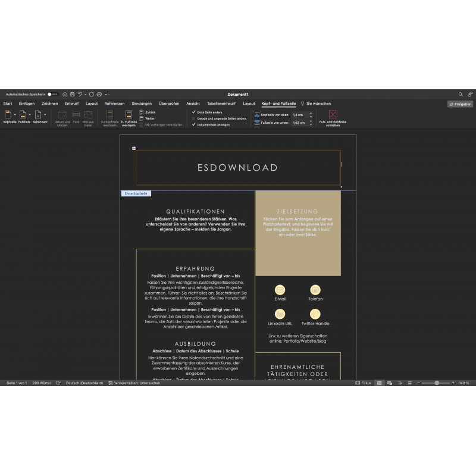
Task: Toggle the Automatisches Speichern switch
Action: coord(52,94)
